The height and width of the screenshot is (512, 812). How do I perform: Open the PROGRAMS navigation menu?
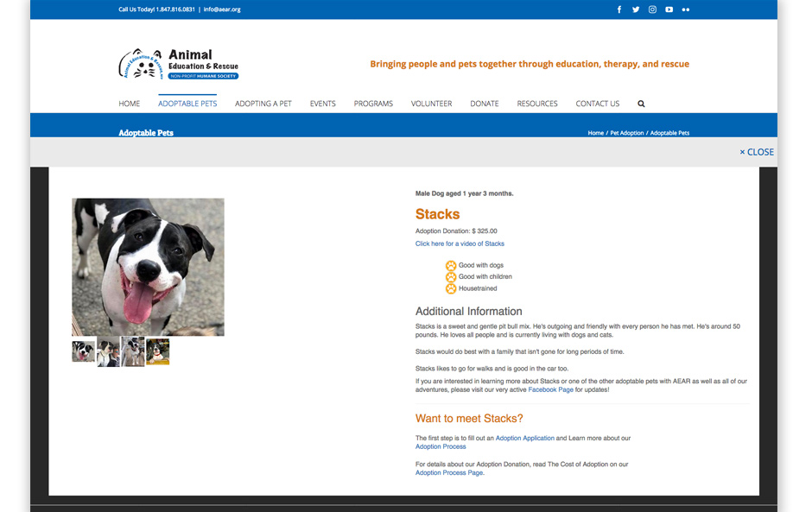(373, 103)
